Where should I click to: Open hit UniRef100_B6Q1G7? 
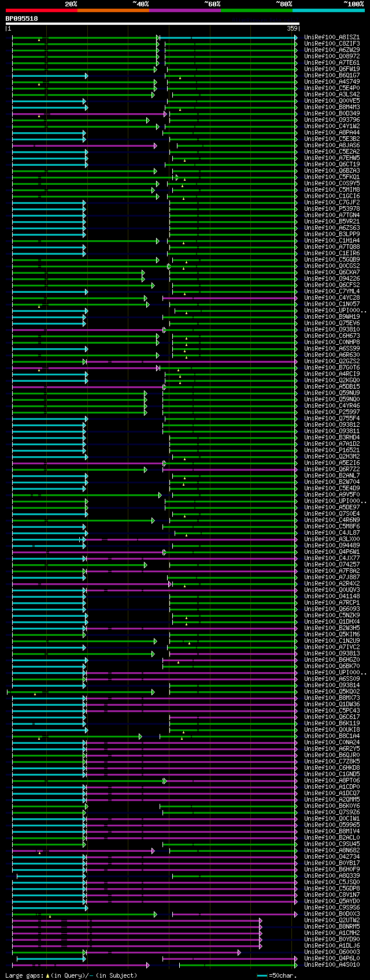click(x=332, y=75)
